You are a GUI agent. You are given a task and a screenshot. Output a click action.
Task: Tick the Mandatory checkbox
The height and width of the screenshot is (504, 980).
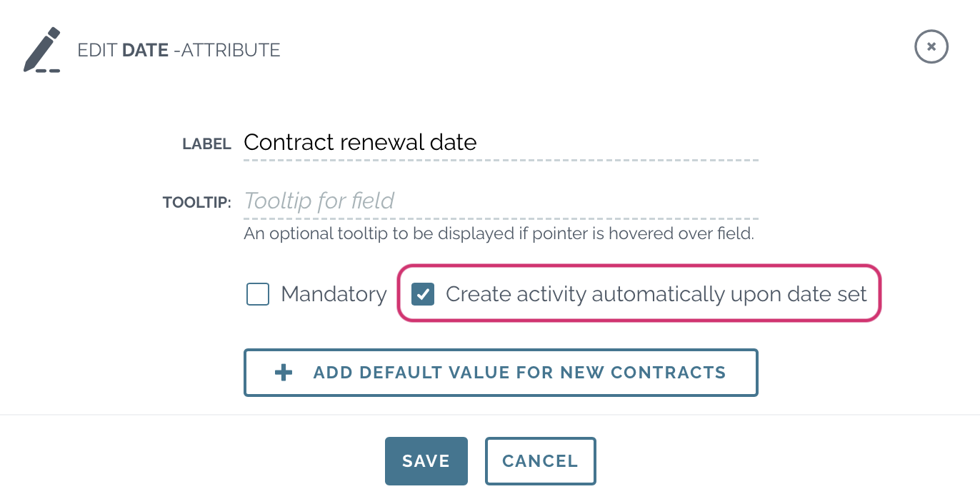pos(258,294)
